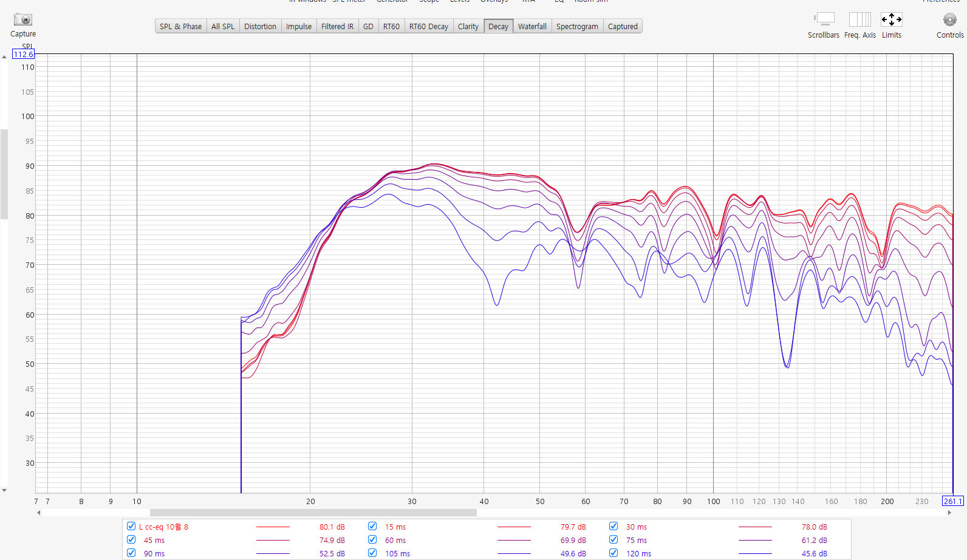
Task: Open the graph Limits icon
Action: (x=891, y=19)
